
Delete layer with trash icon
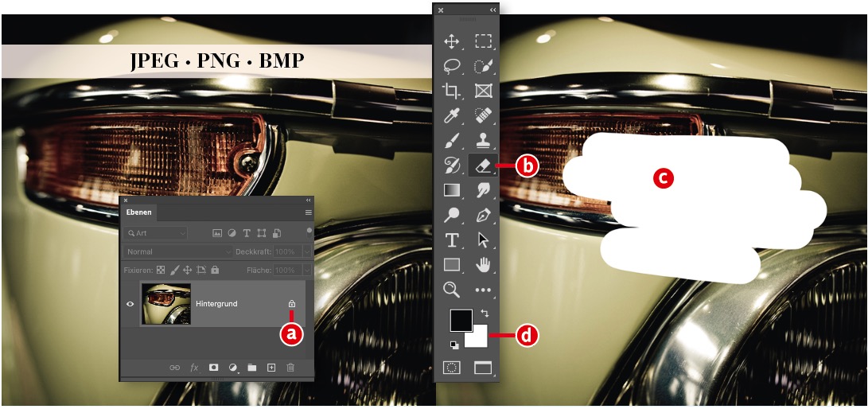(x=290, y=368)
